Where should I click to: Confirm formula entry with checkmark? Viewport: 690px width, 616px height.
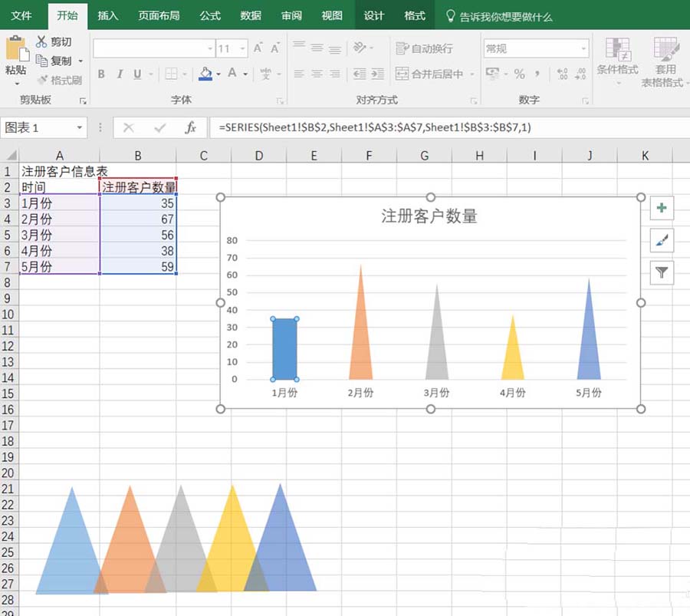[x=159, y=127]
